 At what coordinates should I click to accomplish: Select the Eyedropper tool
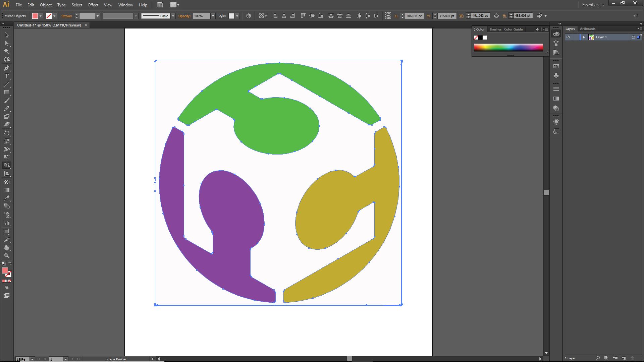tap(7, 198)
